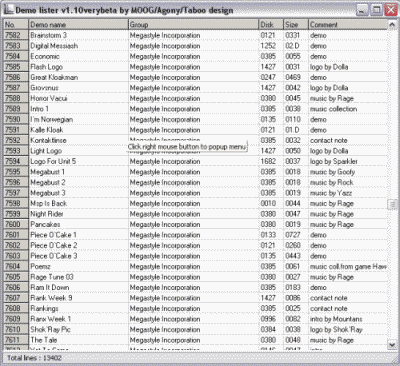Click scrollbar down arrow
This screenshot has width=400, height=366.
pos(392,344)
